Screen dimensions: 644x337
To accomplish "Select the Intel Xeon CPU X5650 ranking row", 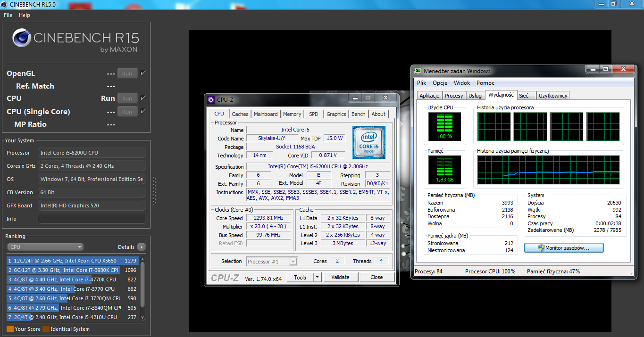I will pyautogui.click(x=72, y=261).
